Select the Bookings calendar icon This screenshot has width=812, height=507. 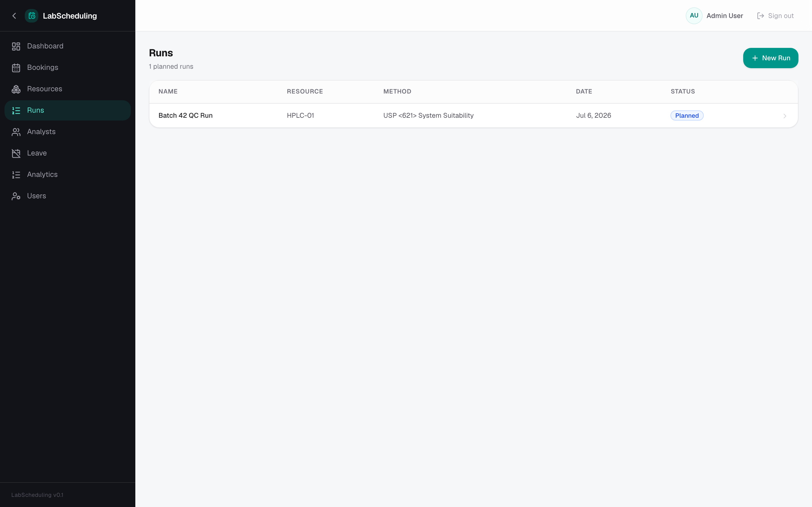(x=16, y=68)
